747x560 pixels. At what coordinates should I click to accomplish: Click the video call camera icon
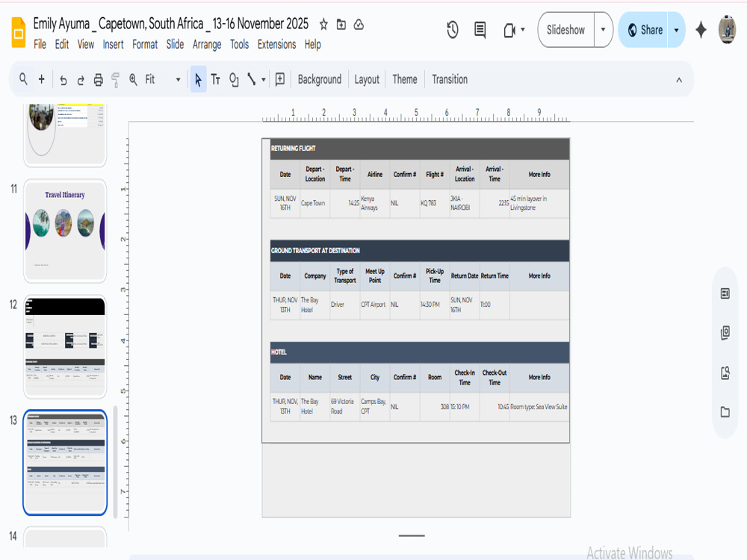click(509, 31)
